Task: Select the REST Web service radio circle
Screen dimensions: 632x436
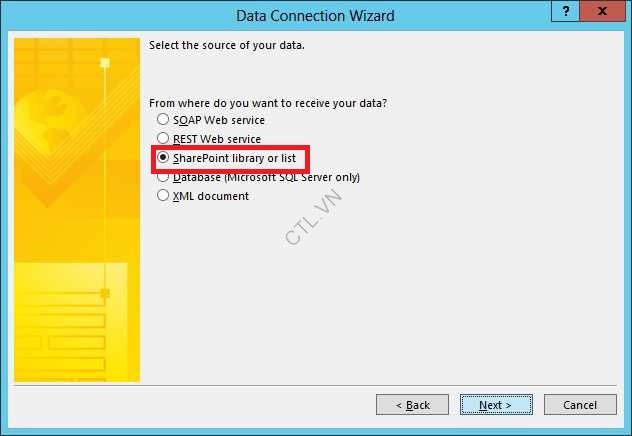Action: [163, 138]
